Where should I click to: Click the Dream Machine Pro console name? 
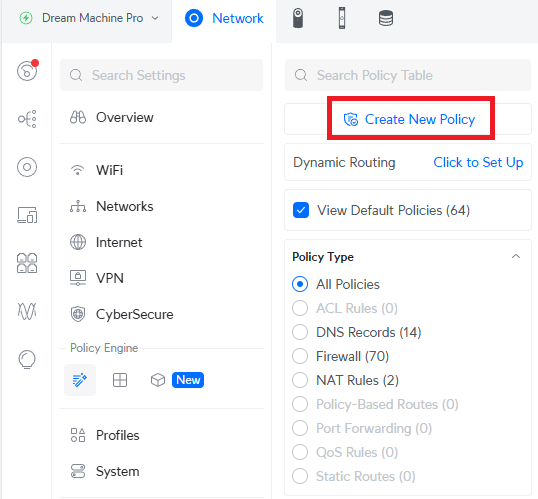tap(92, 18)
